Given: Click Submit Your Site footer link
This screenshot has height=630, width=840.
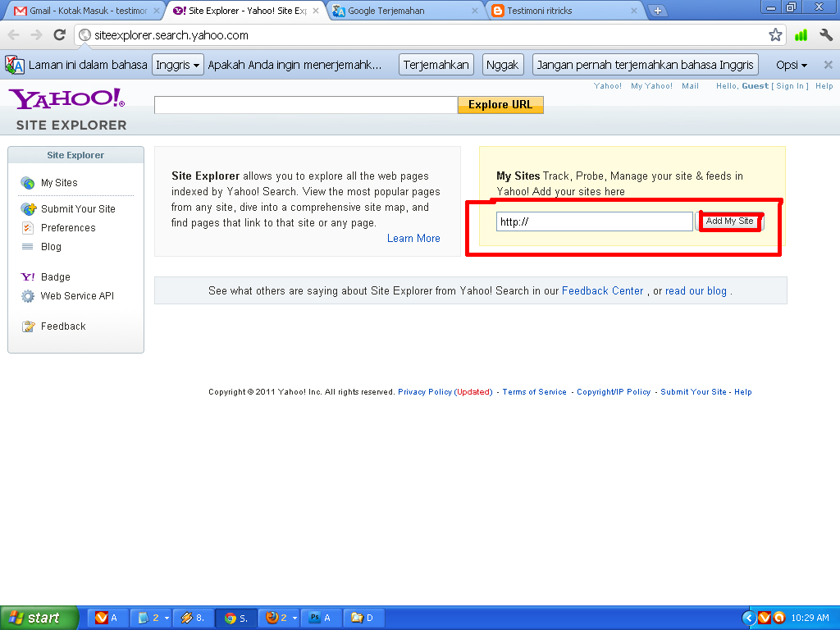Looking at the screenshot, I should pyautogui.click(x=693, y=392).
